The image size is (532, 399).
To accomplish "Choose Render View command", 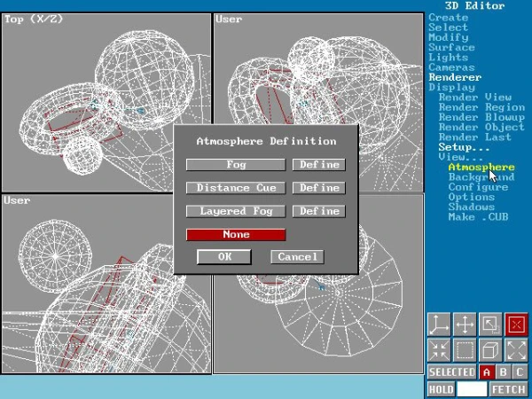I will (x=475, y=98).
